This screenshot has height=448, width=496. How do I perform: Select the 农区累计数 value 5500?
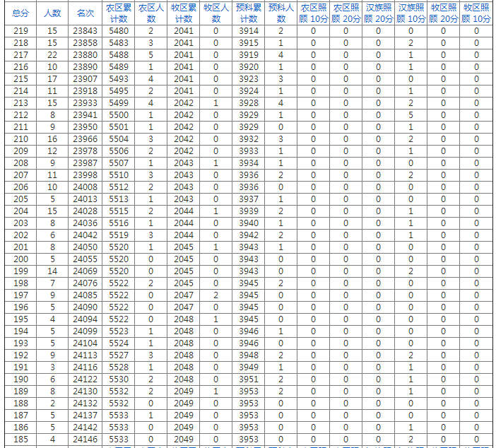pyautogui.click(x=119, y=115)
